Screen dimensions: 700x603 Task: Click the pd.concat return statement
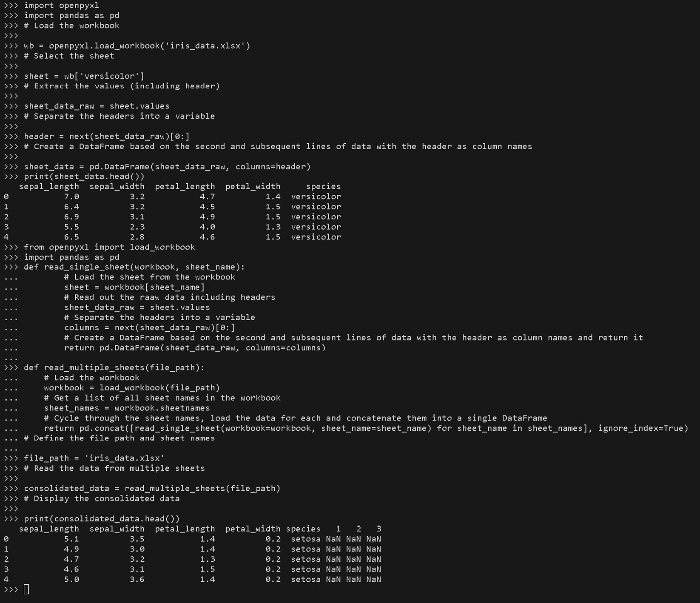[366, 428]
